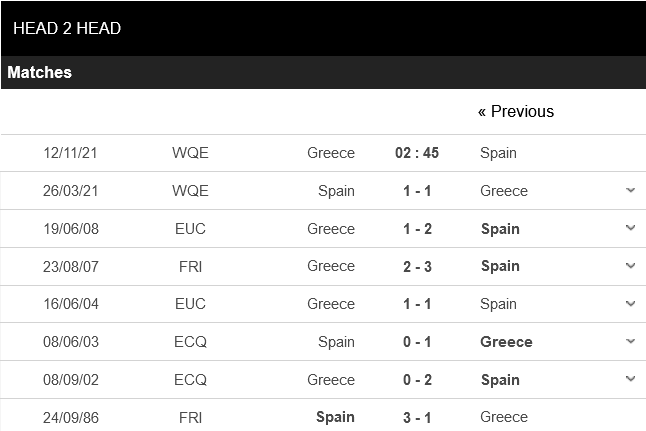Expand the 19/06/08 match details chevron
This screenshot has width=646, height=431.
pyautogui.click(x=630, y=228)
